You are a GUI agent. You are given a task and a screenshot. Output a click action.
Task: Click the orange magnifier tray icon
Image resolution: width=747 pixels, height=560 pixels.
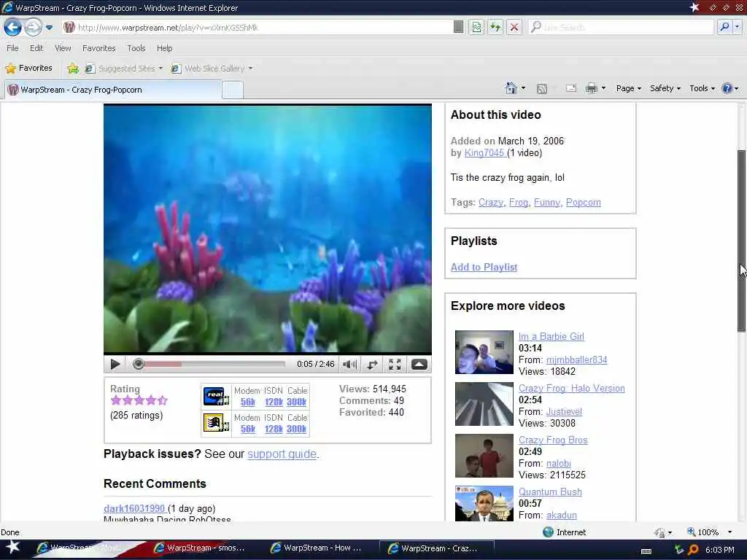[694, 550]
